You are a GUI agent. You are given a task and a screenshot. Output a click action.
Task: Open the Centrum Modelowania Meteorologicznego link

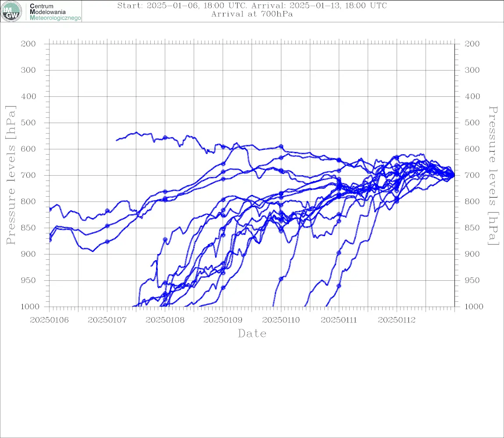[55, 12]
